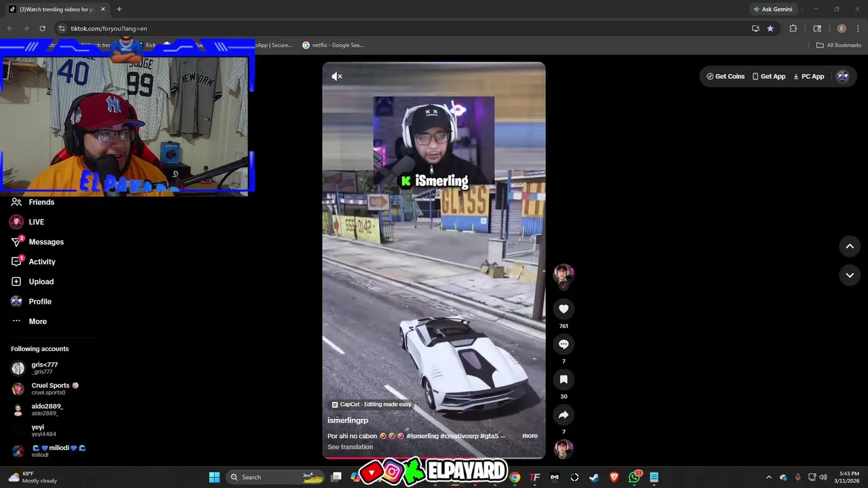Open netflix - Google Search bookmark

click(x=333, y=45)
